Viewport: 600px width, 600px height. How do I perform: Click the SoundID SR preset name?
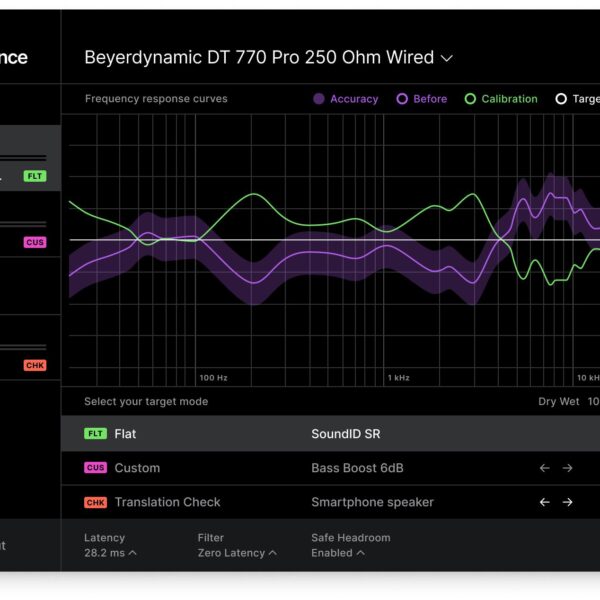[x=346, y=434]
